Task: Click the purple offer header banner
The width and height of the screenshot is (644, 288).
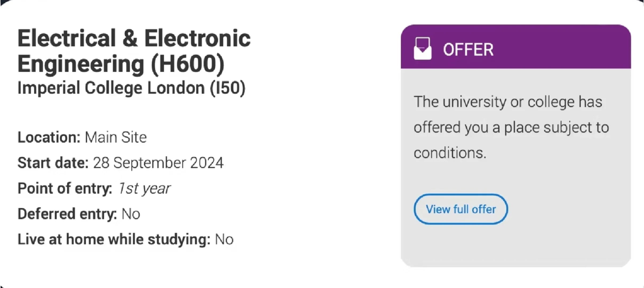Action: click(x=516, y=47)
